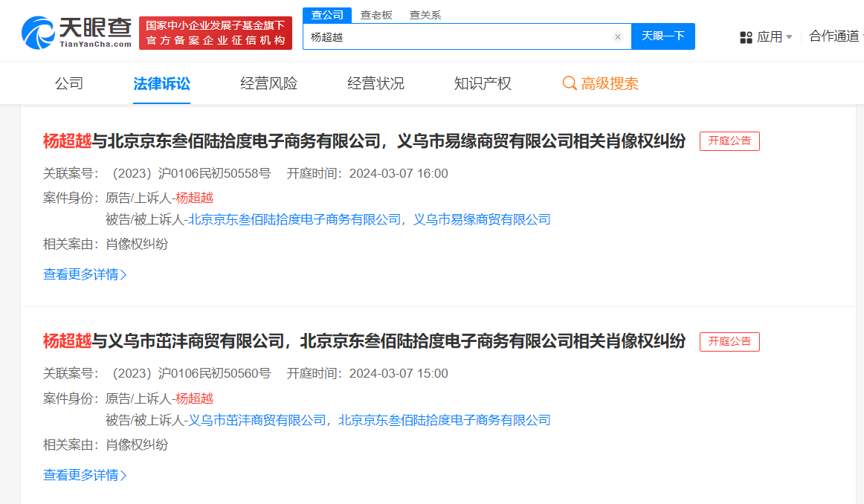Click the red 官方备案企业征信机构 banner

pos(216,33)
